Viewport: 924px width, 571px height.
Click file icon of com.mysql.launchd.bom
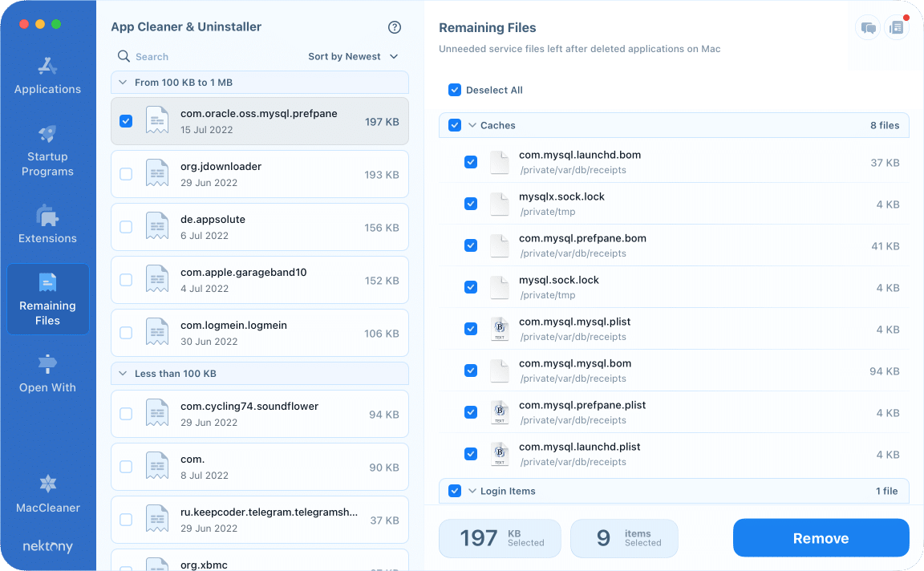pyautogui.click(x=500, y=162)
